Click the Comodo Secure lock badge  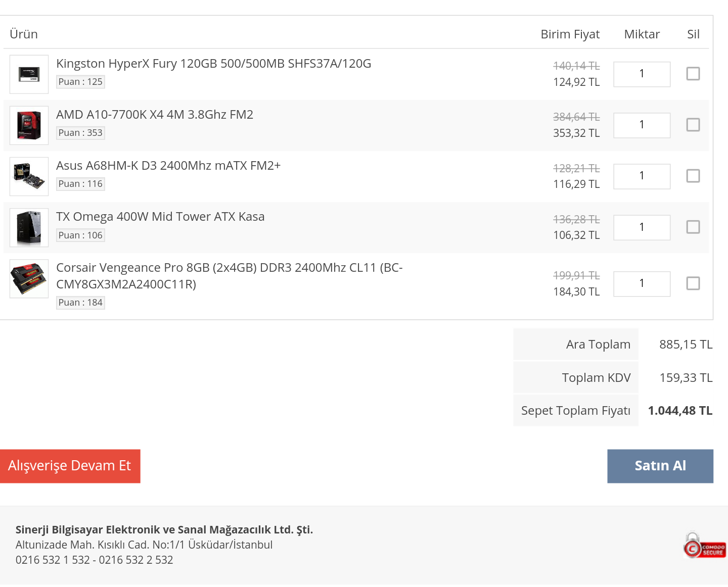pos(704,545)
